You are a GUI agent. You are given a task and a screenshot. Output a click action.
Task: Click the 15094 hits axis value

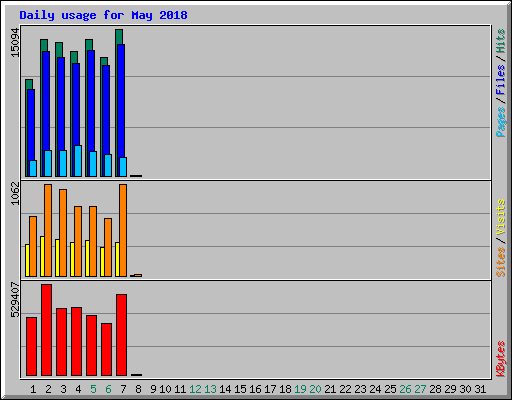pos(15,43)
